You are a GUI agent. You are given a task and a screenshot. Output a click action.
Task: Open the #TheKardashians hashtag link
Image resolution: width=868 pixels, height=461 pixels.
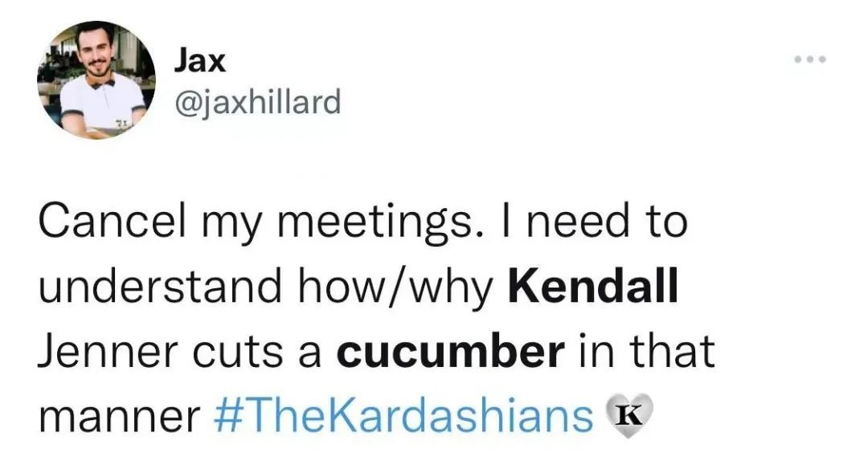(x=403, y=415)
